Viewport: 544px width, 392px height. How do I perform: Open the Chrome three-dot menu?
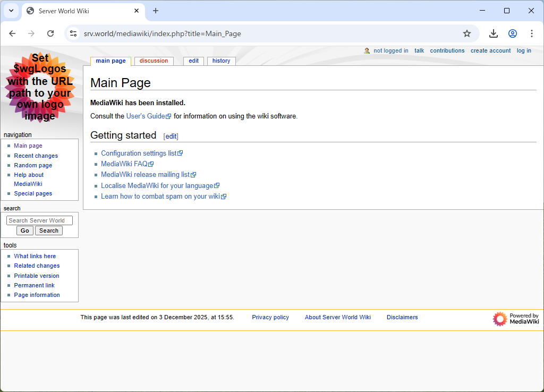pos(531,33)
